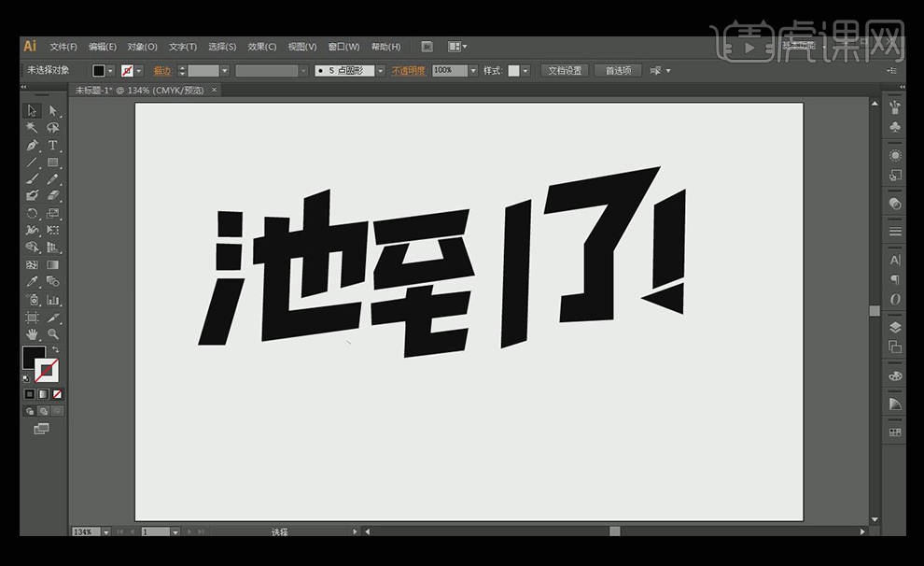Open the 对象(O) menu

pyautogui.click(x=143, y=47)
